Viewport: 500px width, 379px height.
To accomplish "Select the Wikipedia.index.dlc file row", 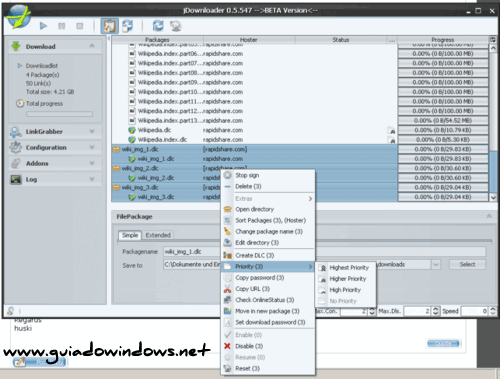I will (254, 140).
